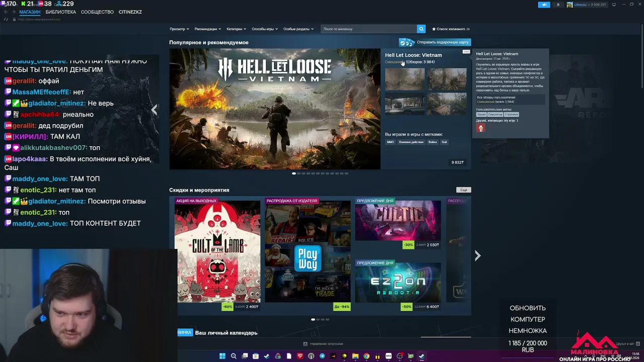Open Windows taskbar search
The height and width of the screenshot is (362, 644).
(x=233, y=356)
